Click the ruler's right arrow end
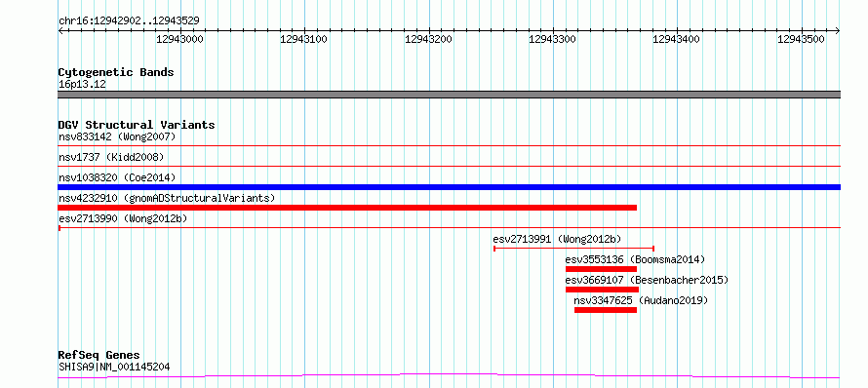 tap(838, 30)
